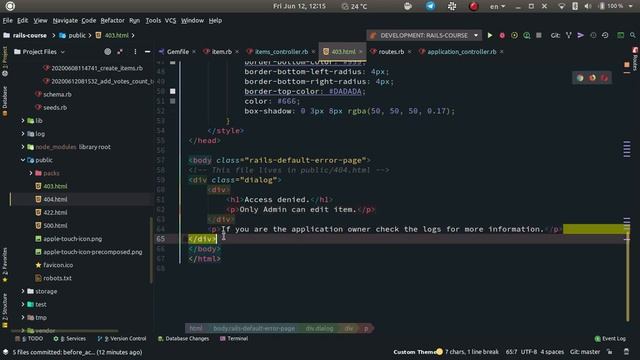Screen dimensions: 640x360
Task: Run the project with the green play button
Action: [490, 36]
